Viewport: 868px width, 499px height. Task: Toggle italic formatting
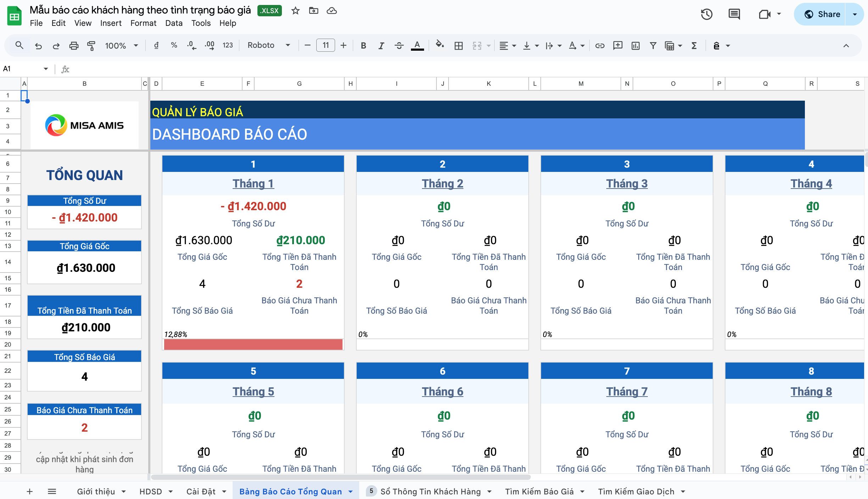click(381, 45)
